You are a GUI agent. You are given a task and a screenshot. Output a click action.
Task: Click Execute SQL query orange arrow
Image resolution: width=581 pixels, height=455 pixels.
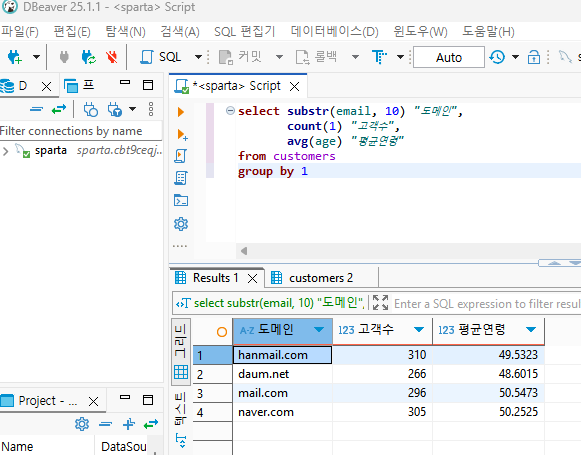coord(181,112)
